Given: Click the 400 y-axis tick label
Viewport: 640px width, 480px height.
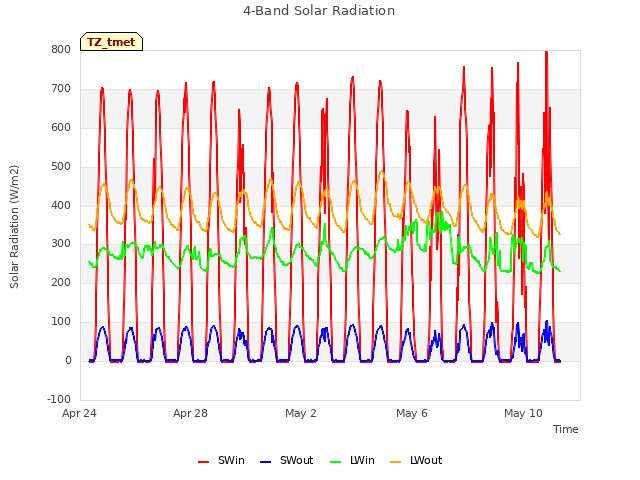Looking at the screenshot, I should (x=61, y=205).
